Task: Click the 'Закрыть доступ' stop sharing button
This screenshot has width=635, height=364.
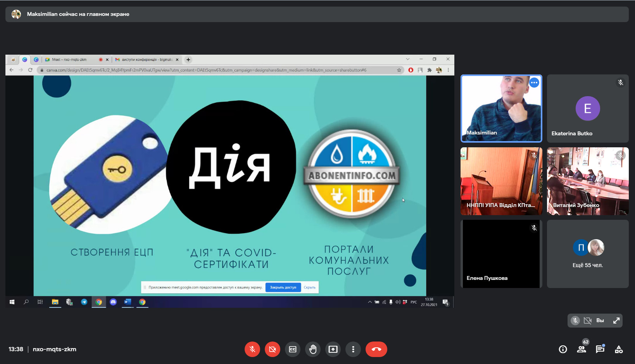Action: click(283, 287)
